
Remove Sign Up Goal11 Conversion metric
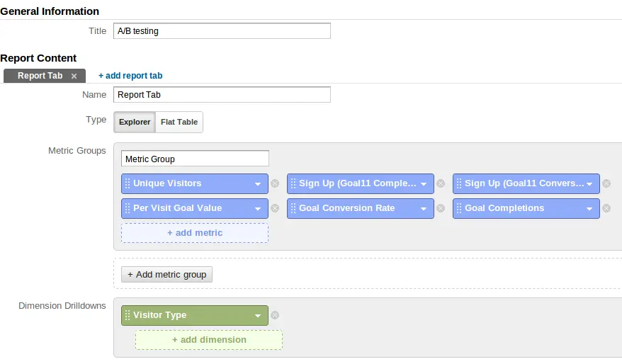pyautogui.click(x=606, y=184)
